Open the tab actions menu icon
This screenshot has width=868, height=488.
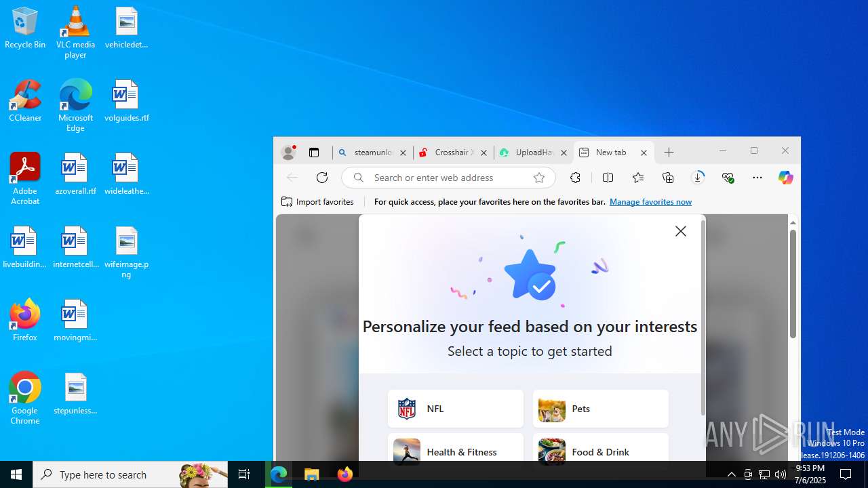pos(314,152)
